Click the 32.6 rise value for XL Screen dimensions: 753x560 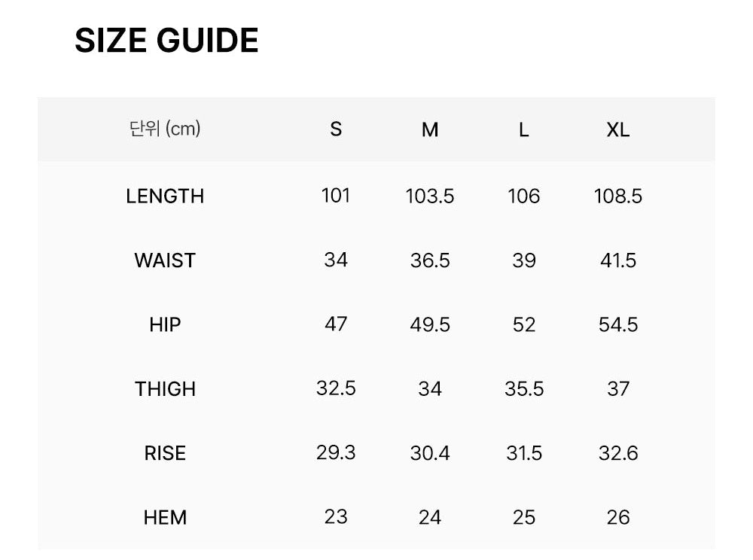pos(617,453)
